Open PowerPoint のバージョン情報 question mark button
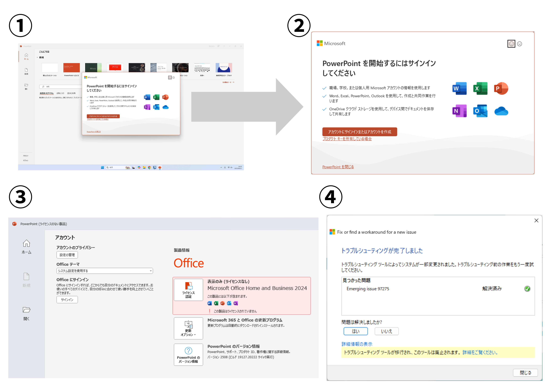The width and height of the screenshot is (555, 392). (x=188, y=354)
